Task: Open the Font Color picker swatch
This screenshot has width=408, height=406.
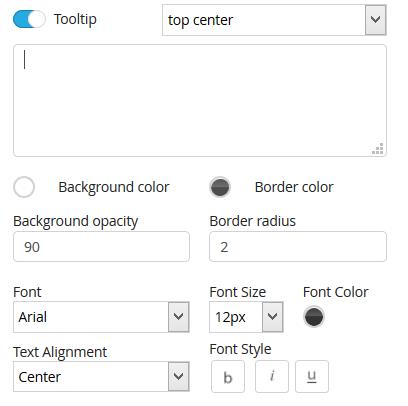Action: click(x=314, y=317)
